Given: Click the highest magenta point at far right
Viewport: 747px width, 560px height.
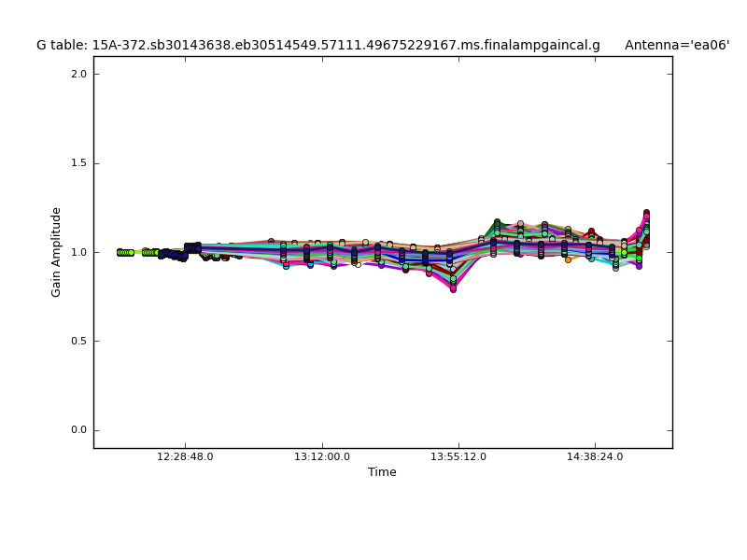Looking at the screenshot, I should click(x=646, y=214).
